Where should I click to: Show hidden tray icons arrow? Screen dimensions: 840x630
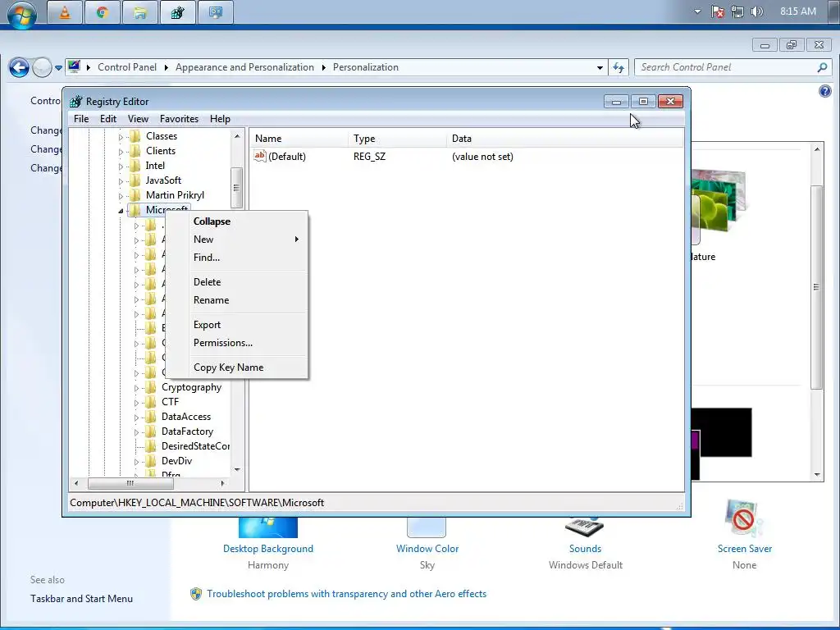point(697,11)
